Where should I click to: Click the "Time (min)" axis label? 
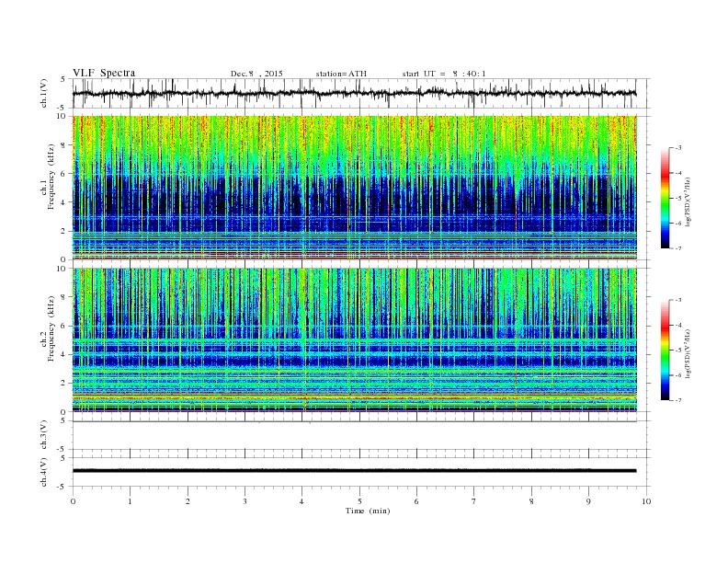(368, 511)
